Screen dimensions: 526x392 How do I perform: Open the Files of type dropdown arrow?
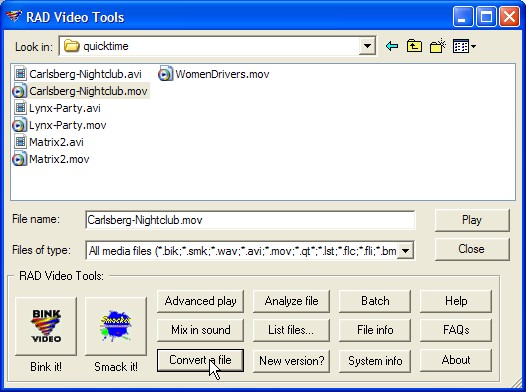point(405,250)
